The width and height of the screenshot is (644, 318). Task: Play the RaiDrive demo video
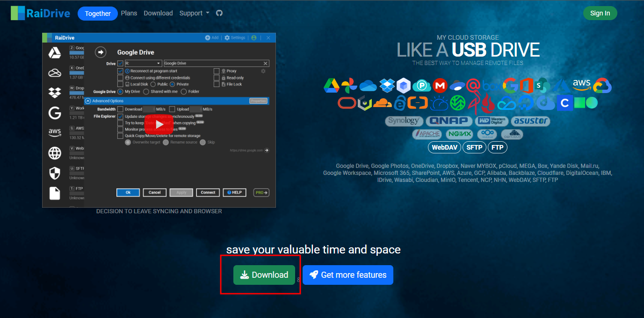coord(159,124)
